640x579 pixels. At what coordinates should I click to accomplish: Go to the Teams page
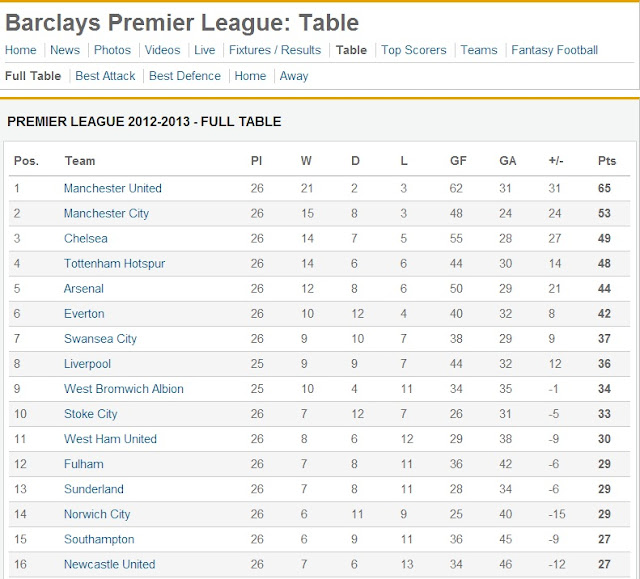[479, 50]
